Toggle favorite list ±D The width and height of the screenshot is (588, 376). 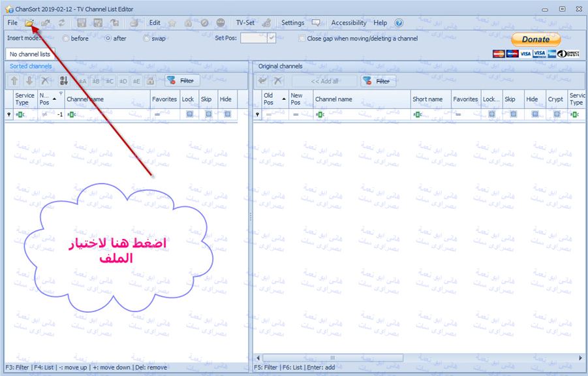click(123, 81)
